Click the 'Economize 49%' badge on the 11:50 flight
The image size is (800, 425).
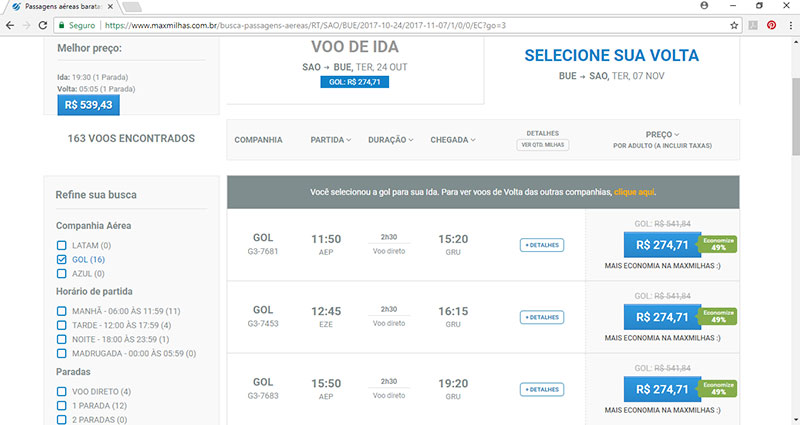tap(718, 244)
